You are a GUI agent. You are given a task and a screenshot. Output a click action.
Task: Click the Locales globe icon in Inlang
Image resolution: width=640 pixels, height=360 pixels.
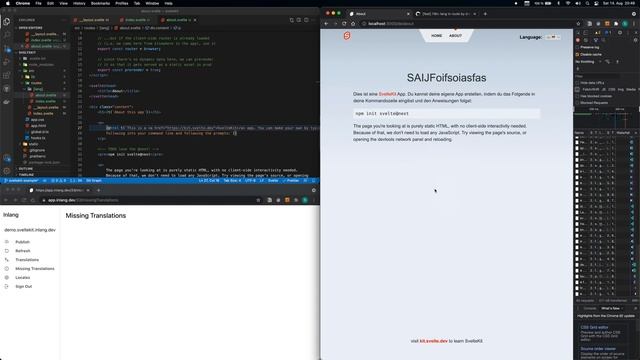(7, 278)
